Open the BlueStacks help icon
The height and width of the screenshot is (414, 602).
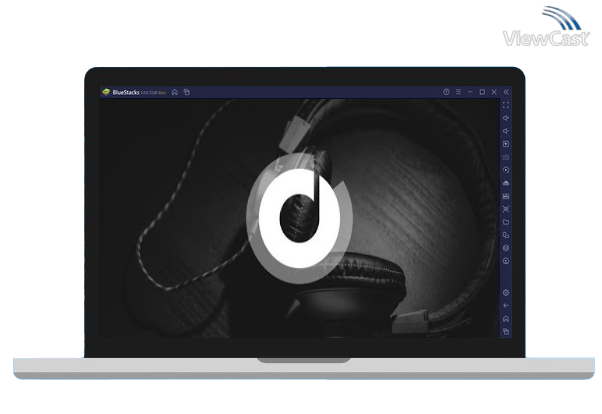446,92
